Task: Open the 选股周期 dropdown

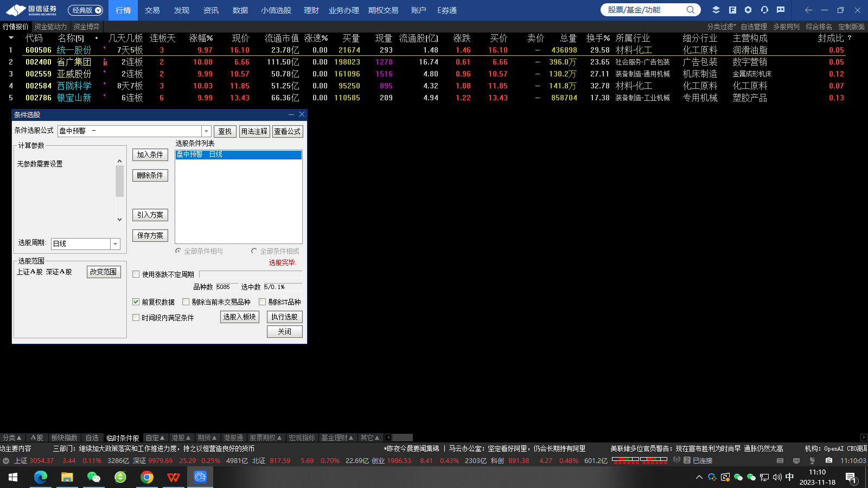Action: [115, 244]
